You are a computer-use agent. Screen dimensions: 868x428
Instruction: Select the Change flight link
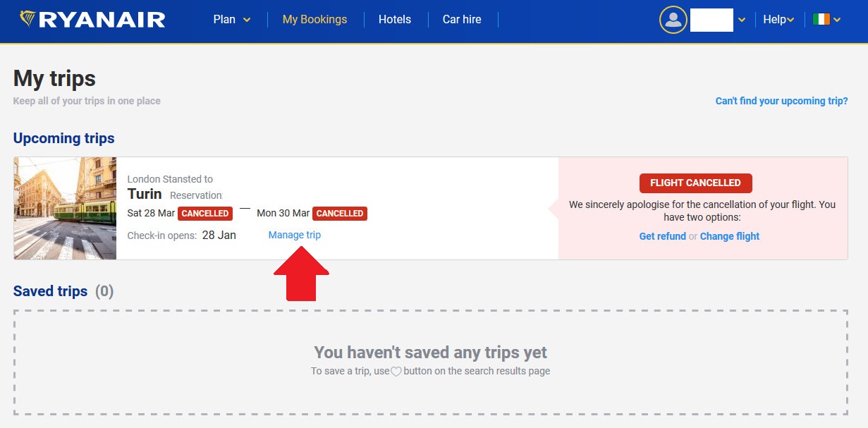tap(729, 236)
